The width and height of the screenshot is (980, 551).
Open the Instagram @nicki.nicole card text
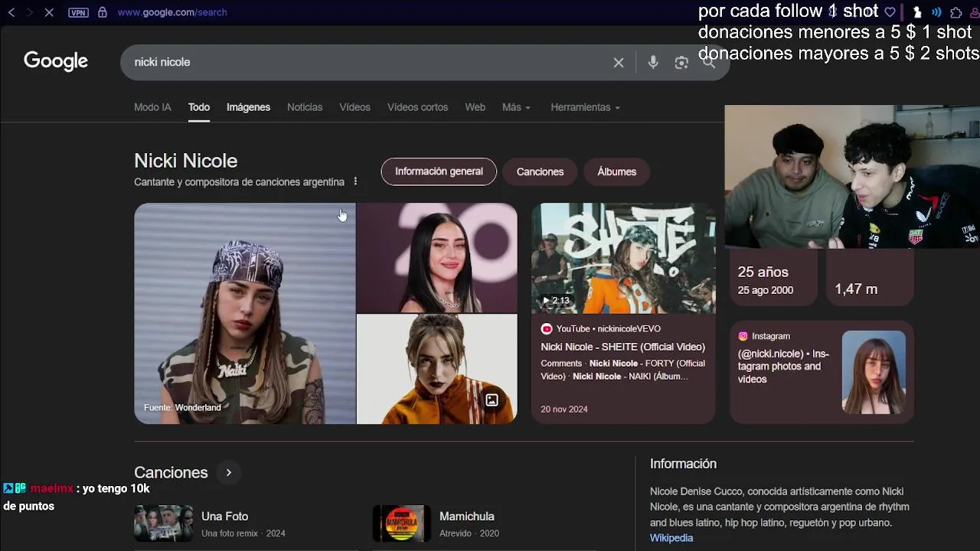point(783,367)
